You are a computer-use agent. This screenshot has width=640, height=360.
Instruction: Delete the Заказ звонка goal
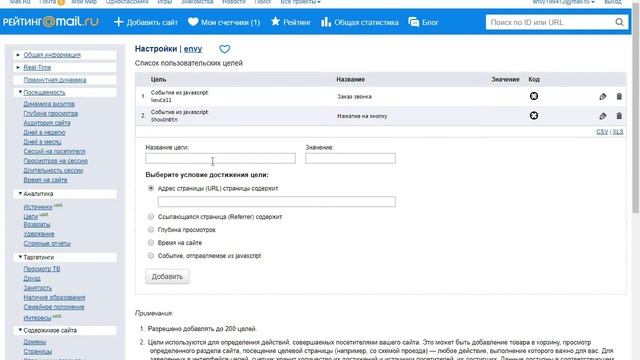pos(619,97)
